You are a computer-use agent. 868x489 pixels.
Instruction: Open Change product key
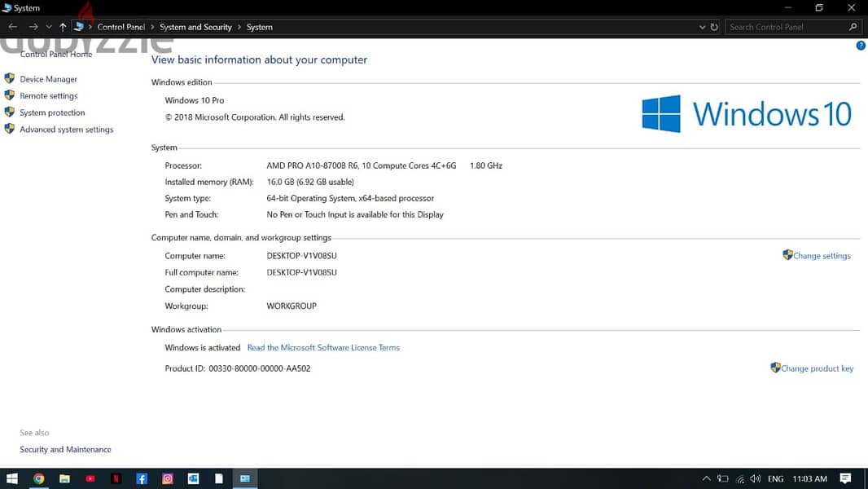click(817, 368)
